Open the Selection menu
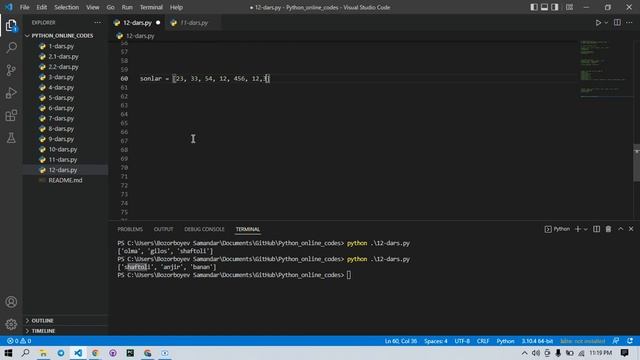 67,7
